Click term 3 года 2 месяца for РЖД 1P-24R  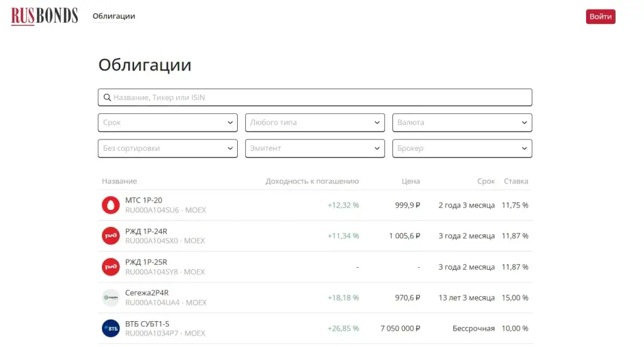467,236
